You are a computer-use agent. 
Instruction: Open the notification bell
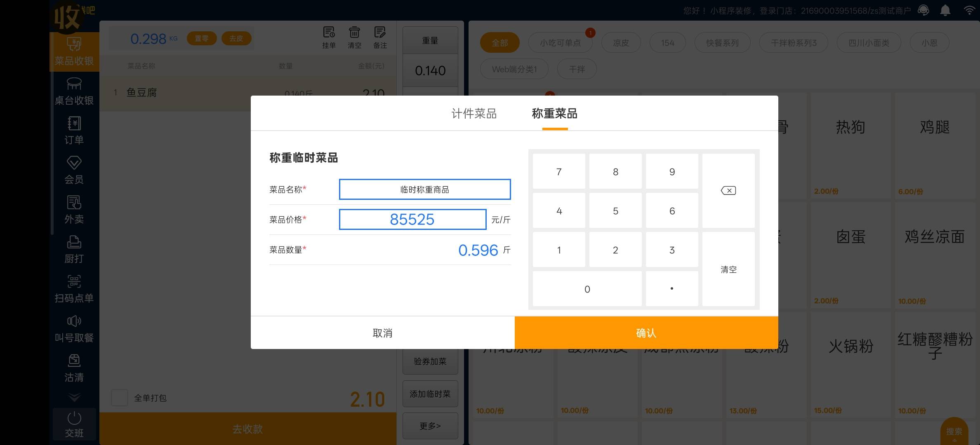click(x=945, y=10)
